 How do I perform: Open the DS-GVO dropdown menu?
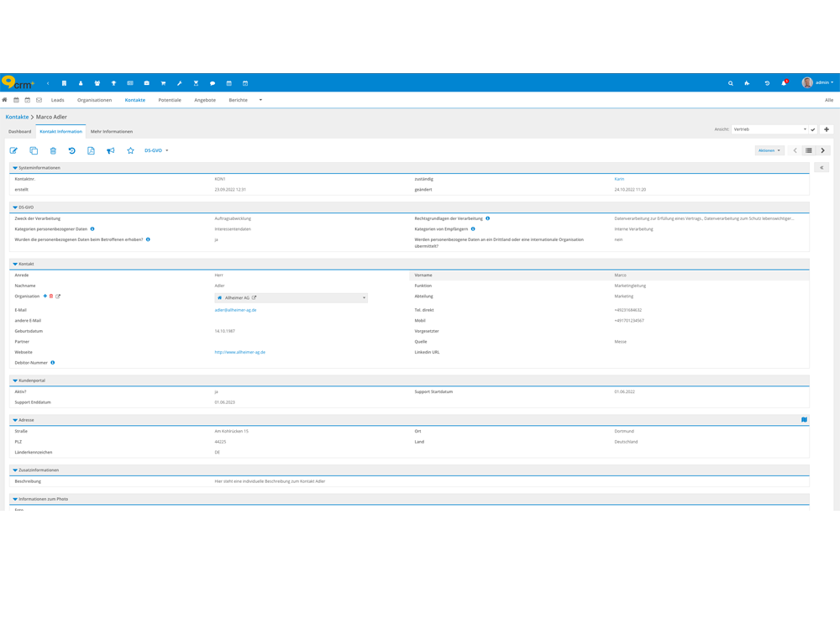click(x=156, y=150)
